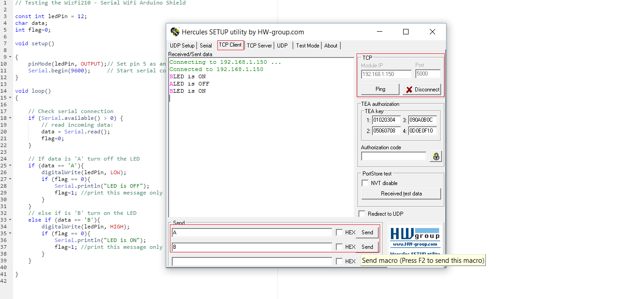Viewport: 644px width, 299px height.
Task: Collapse the code fold at line 25
Action: point(10,166)
